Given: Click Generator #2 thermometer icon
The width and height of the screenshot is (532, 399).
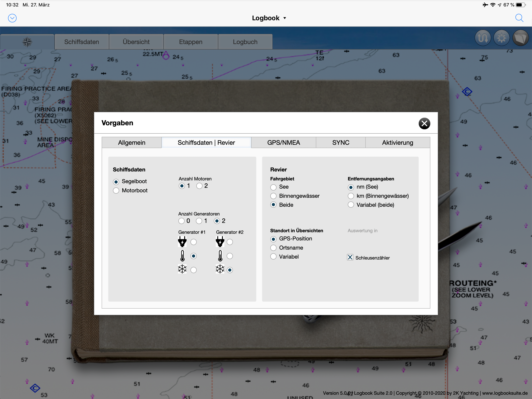Looking at the screenshot, I should click(220, 256).
